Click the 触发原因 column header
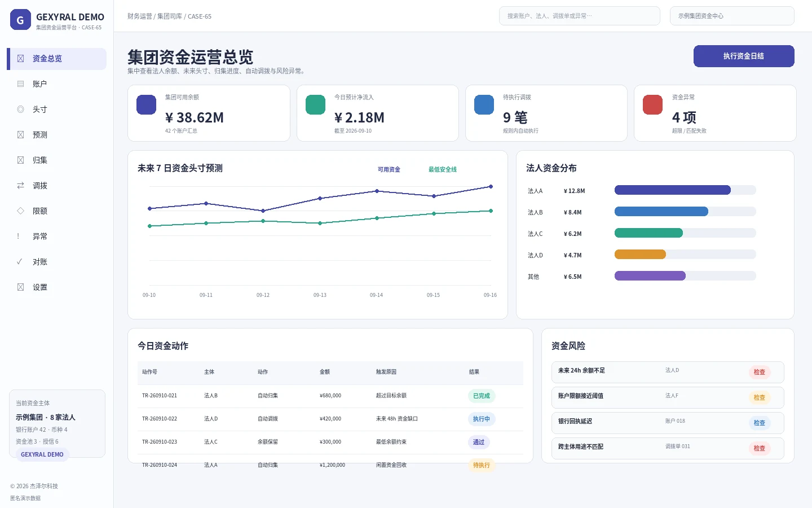The width and height of the screenshot is (812, 508). click(386, 372)
